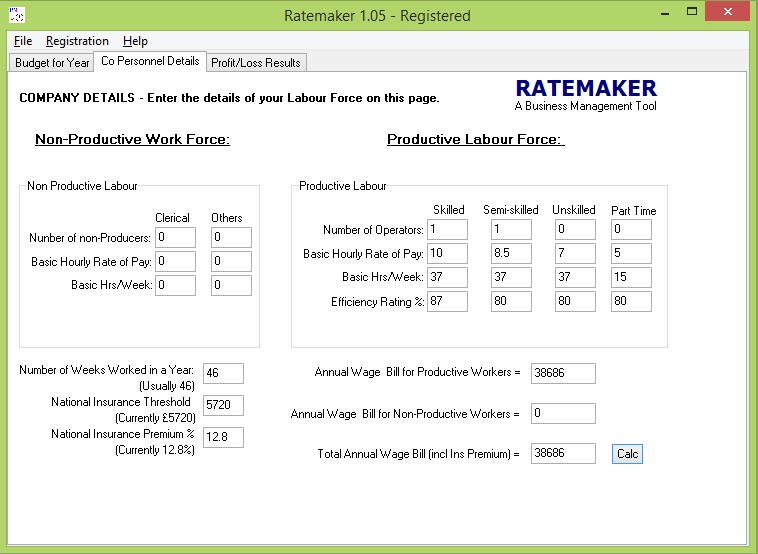This screenshot has height=554, width=758.
Task: Select the Co Personnel Details tab
Action: [x=150, y=62]
